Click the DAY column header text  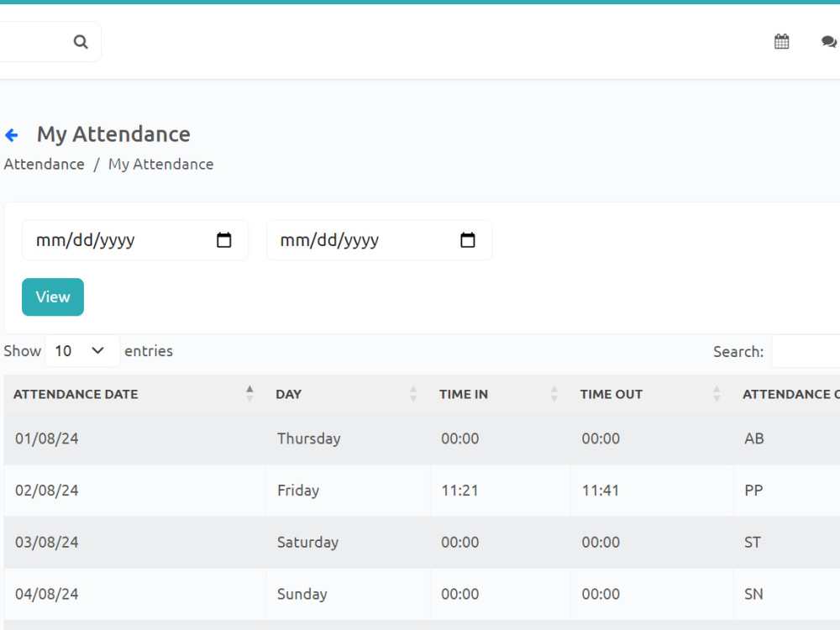tap(288, 394)
